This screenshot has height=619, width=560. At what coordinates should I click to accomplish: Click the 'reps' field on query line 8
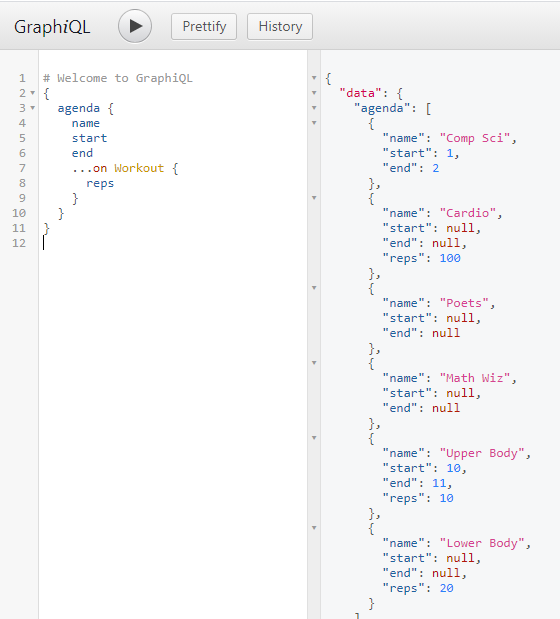(100, 184)
